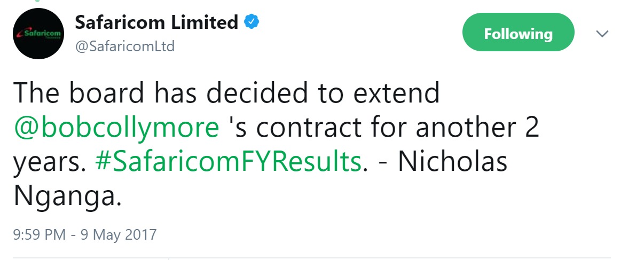Click the blue verified badge checkmark
Image resolution: width=644 pixels, height=260 pixels.
pyautogui.click(x=252, y=22)
